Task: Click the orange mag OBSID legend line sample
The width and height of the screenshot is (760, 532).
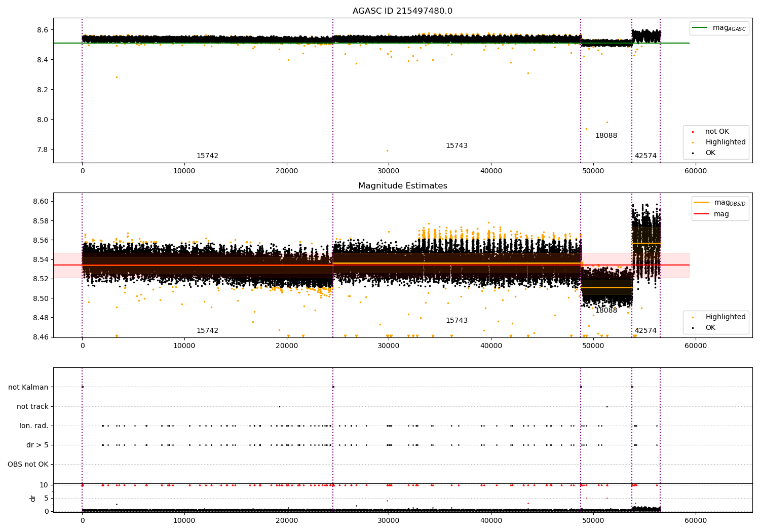Action: click(x=701, y=203)
